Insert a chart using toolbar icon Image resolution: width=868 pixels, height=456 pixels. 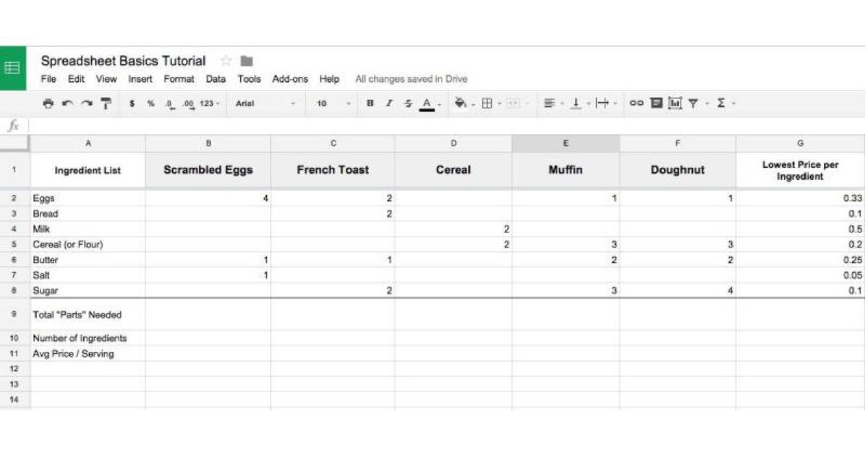click(x=675, y=104)
